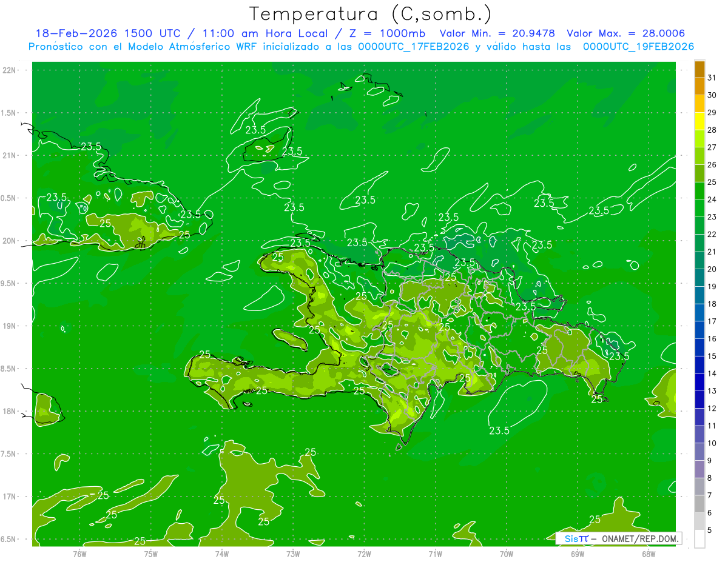
Task: Click the "20N" latitude axis label
Action: tap(9, 241)
